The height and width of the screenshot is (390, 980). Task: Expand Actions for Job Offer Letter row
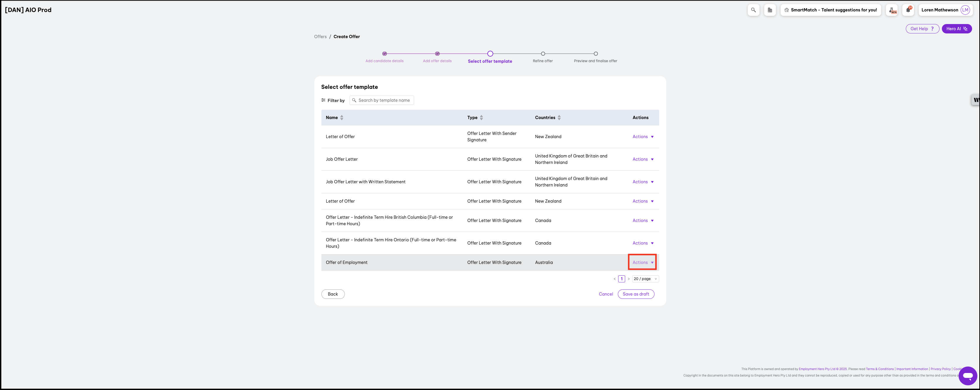[x=642, y=160]
